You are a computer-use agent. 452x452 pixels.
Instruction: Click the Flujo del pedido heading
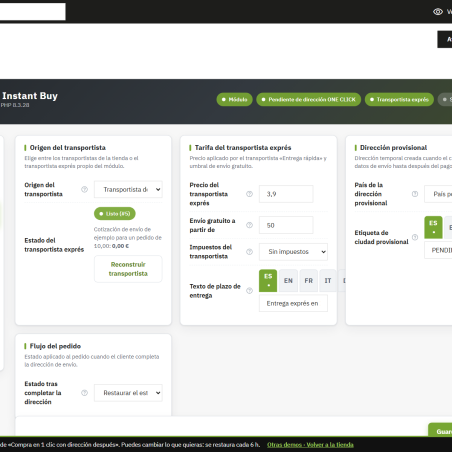tap(55, 346)
